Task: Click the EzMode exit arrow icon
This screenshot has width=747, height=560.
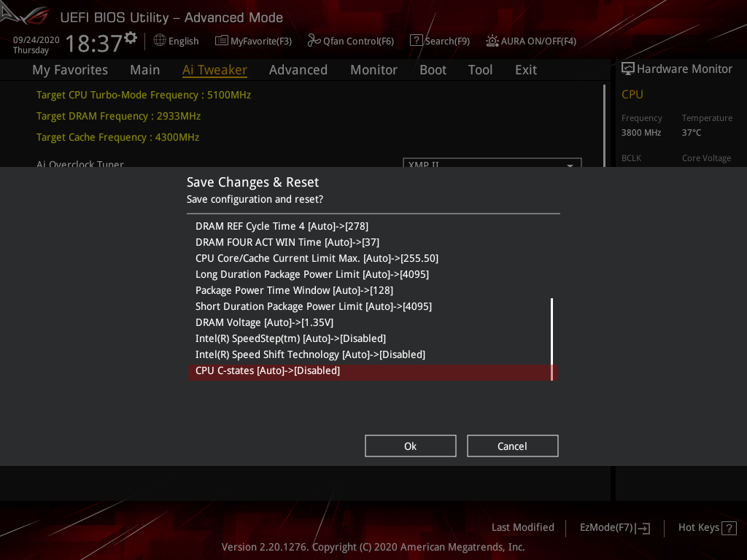Action: pyautogui.click(x=643, y=528)
